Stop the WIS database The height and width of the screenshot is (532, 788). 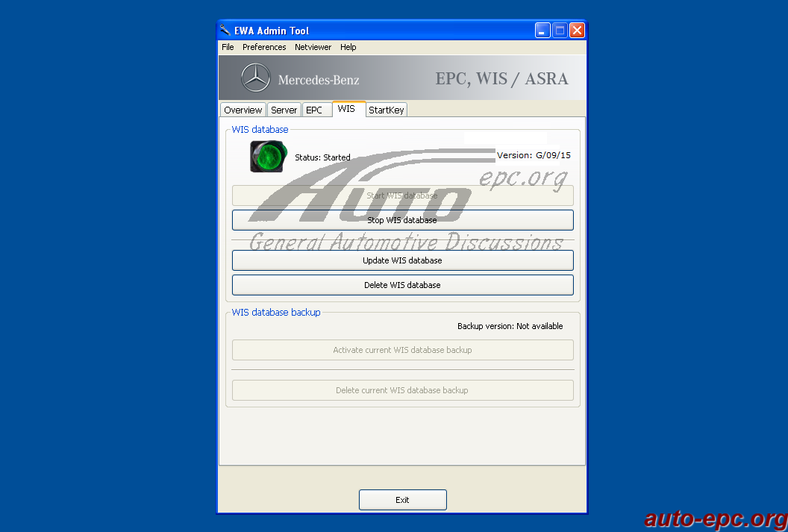coord(402,220)
